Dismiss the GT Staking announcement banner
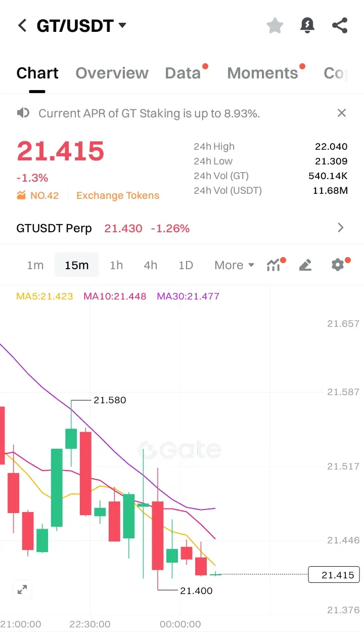364x634 pixels. pos(342,113)
